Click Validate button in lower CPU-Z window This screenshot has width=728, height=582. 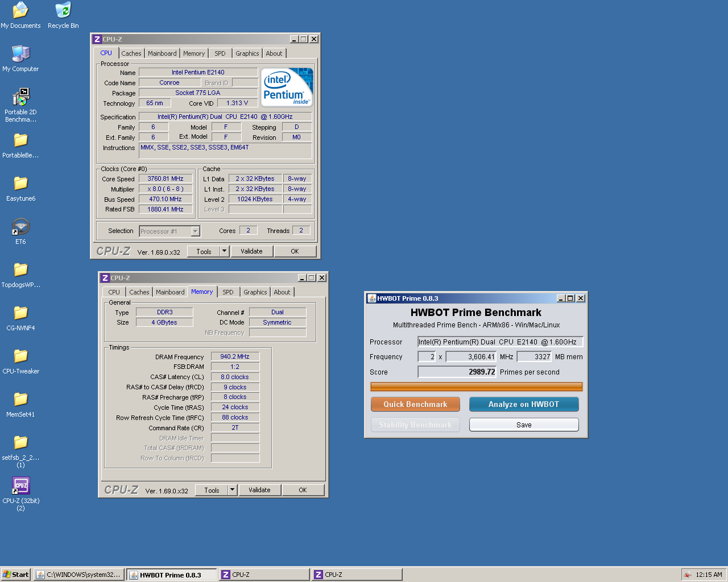point(260,490)
